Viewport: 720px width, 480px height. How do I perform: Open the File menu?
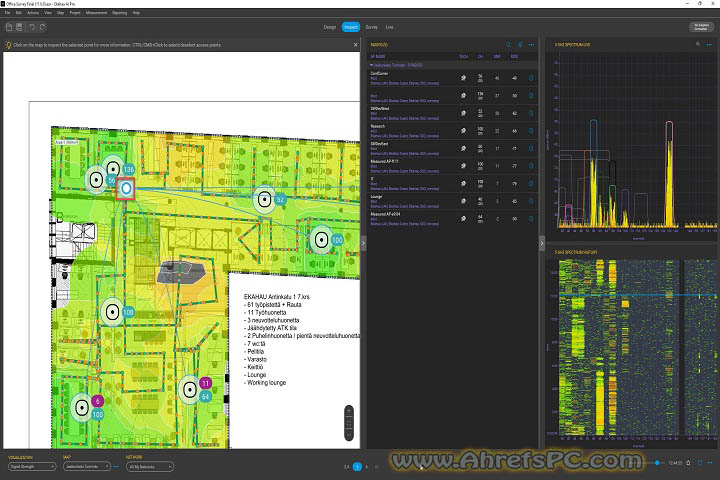(8, 13)
